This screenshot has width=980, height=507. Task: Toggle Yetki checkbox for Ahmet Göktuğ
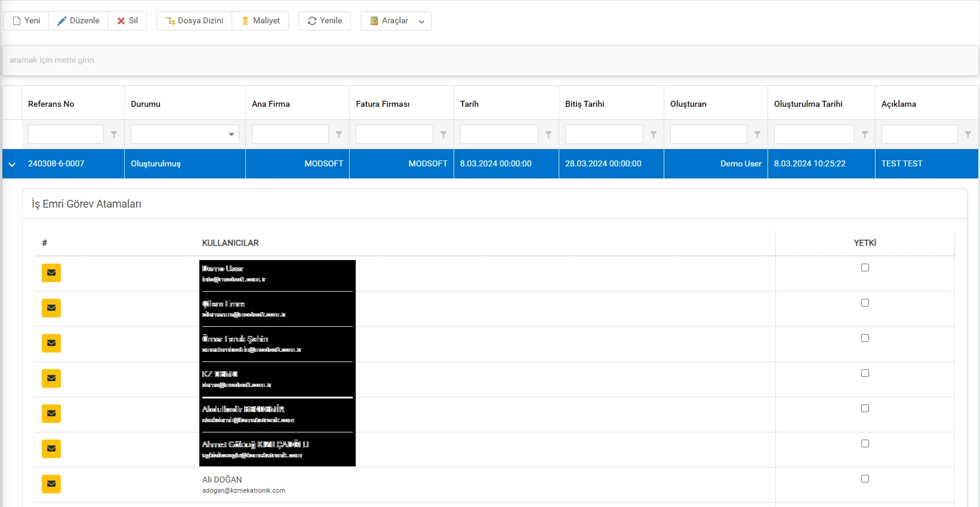865,444
